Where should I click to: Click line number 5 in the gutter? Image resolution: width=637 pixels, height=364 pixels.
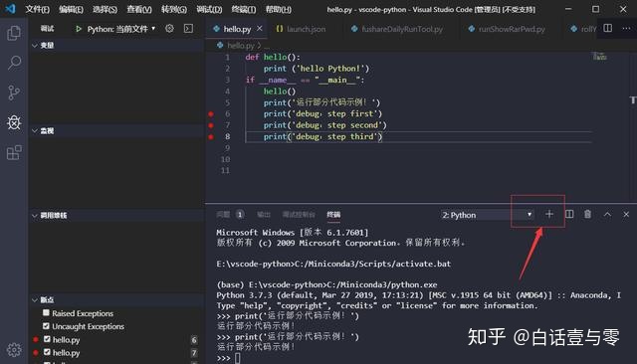click(x=227, y=102)
